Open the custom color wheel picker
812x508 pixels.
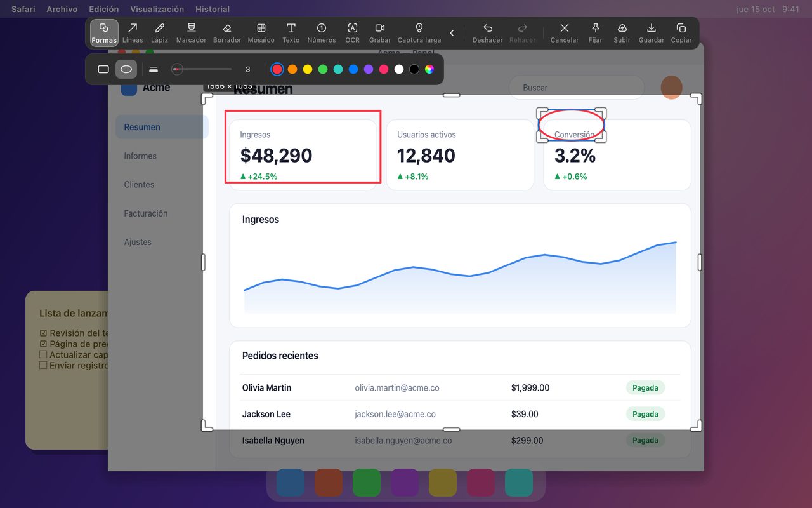pyautogui.click(x=429, y=69)
